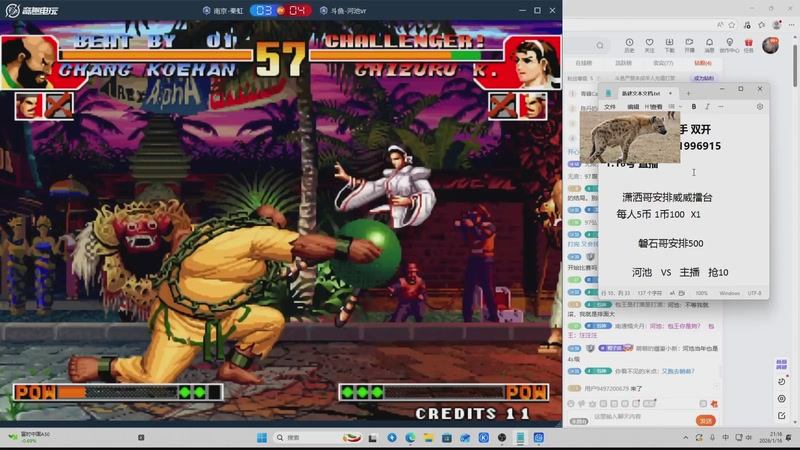Image resolution: width=800 pixels, height=450 pixels.
Task: Open Notepad 编辑 menu
Action: [633, 107]
